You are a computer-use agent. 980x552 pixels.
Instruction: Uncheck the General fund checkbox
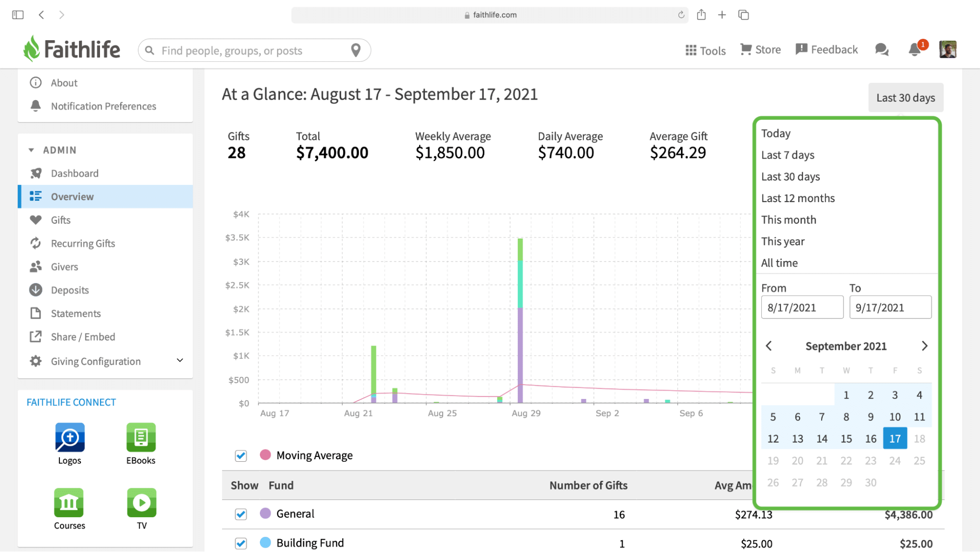(x=241, y=514)
